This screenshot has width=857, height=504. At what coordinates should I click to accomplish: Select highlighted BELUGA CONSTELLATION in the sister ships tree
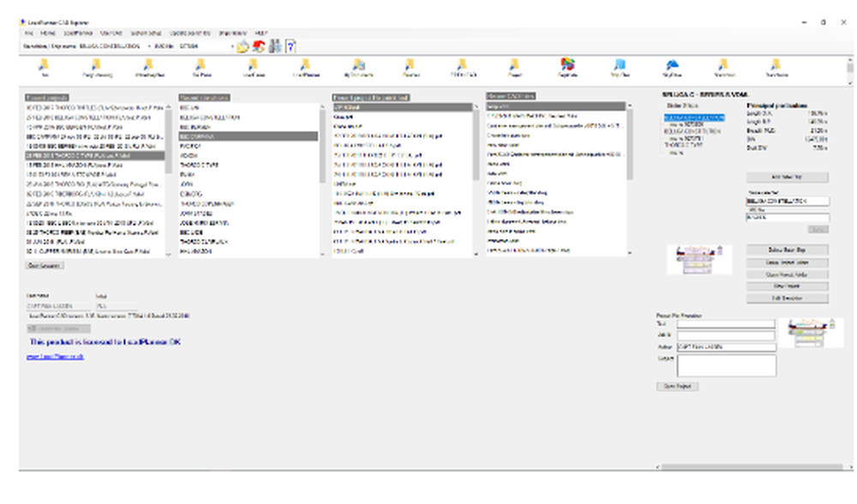(x=694, y=117)
